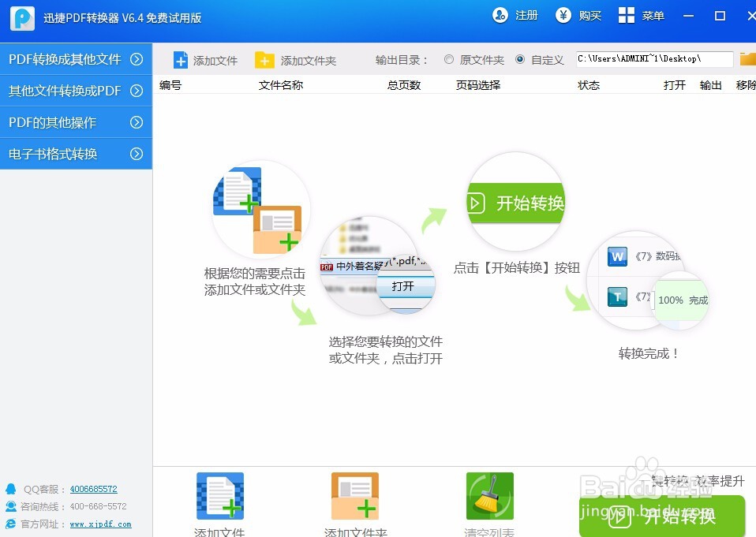
Task: Click the 注册 account icon in the title bar
Action: [500, 15]
